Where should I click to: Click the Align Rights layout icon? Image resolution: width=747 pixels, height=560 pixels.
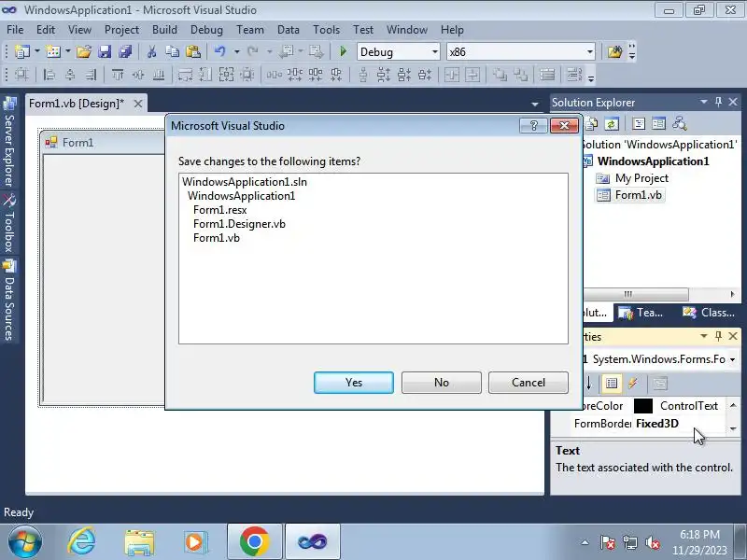91,75
